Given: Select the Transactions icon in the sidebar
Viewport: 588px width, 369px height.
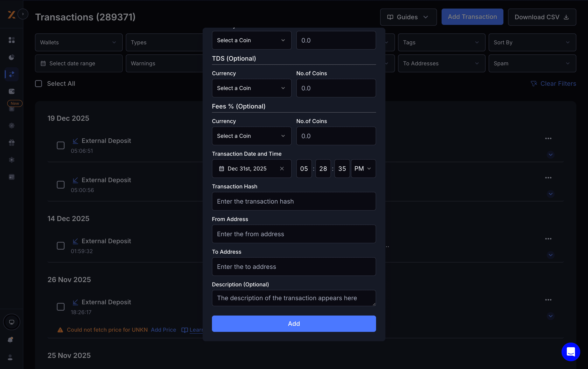Looking at the screenshot, I should [11, 74].
